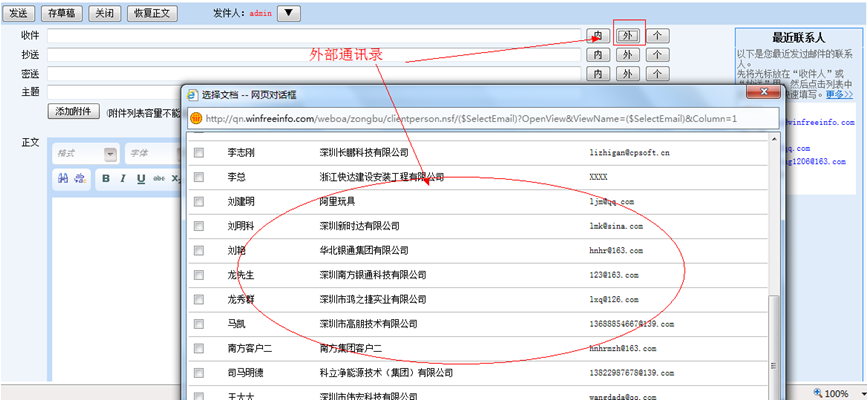868x401 pixels.
Task: Click email hnhr@163.com
Action: [616, 250]
